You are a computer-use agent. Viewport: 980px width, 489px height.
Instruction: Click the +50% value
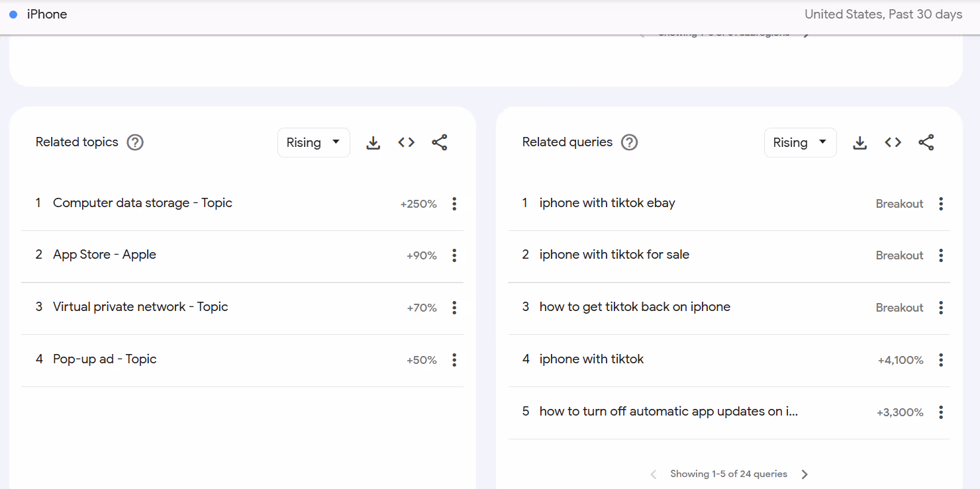point(422,361)
